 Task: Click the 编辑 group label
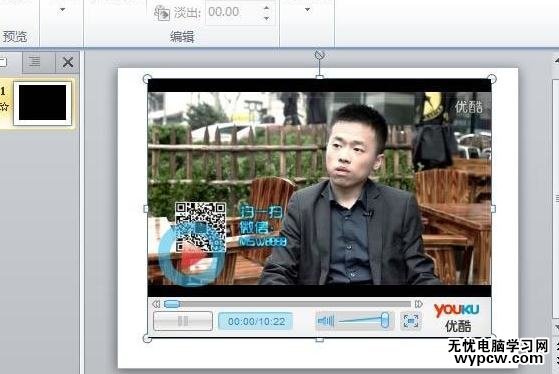click(x=182, y=36)
